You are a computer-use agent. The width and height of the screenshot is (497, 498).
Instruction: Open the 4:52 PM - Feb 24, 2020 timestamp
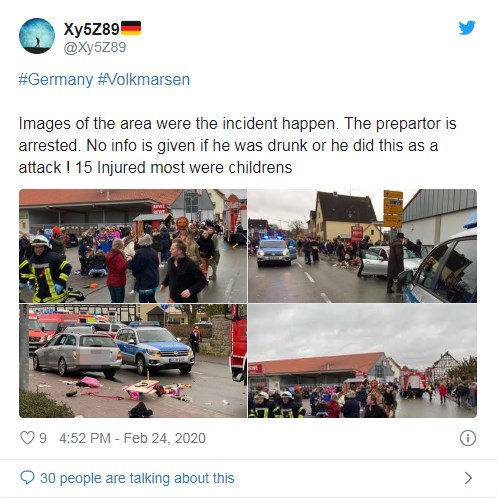(132, 438)
